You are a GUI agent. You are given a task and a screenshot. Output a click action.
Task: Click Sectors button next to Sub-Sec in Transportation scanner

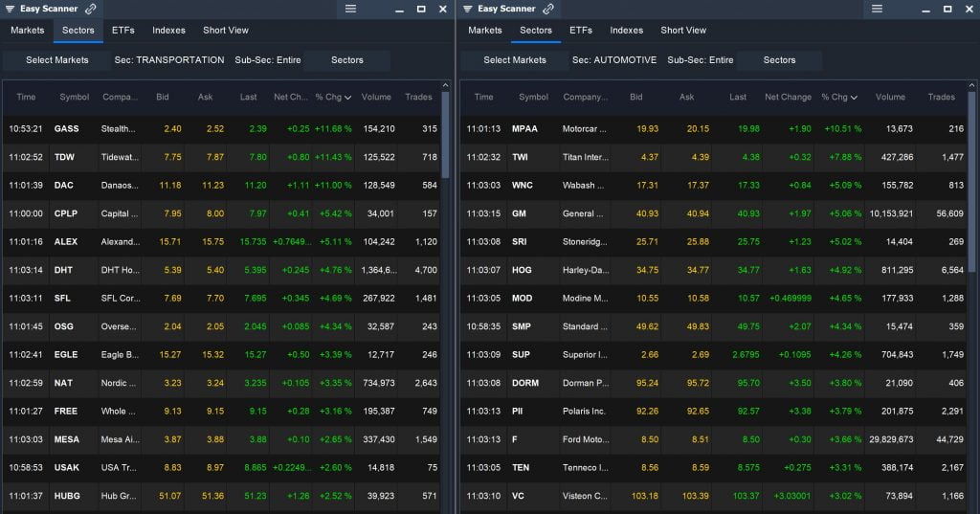(x=346, y=60)
